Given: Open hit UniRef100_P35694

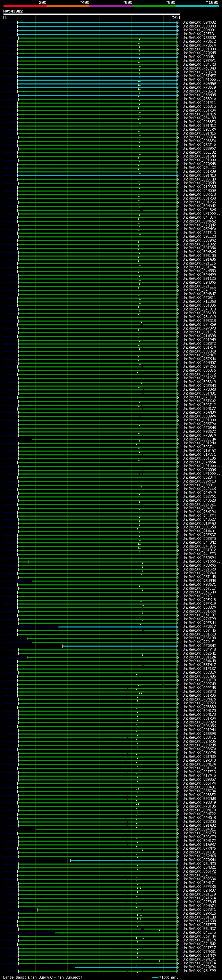Looking at the screenshot, I should click(199, 558).
